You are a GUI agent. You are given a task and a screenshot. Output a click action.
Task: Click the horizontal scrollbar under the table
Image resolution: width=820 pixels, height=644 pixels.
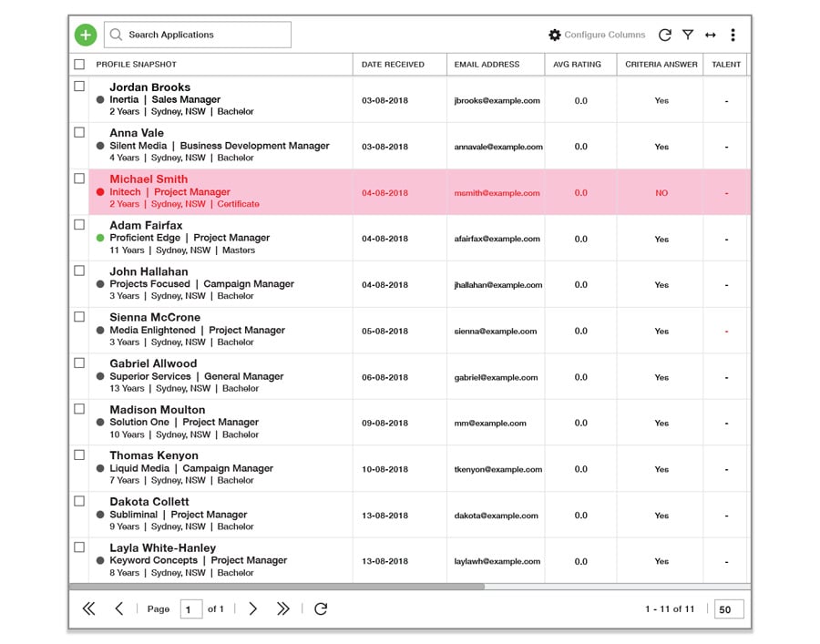(277, 587)
